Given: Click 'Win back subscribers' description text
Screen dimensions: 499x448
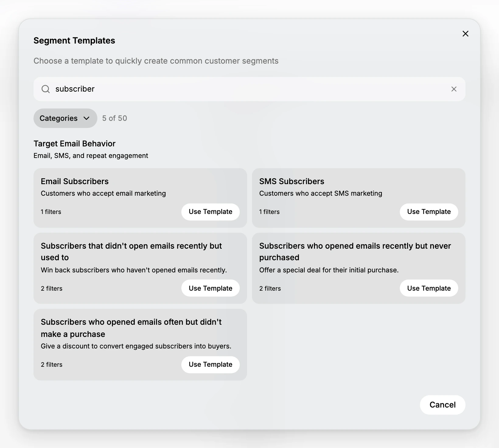Looking at the screenshot, I should pos(134,270).
